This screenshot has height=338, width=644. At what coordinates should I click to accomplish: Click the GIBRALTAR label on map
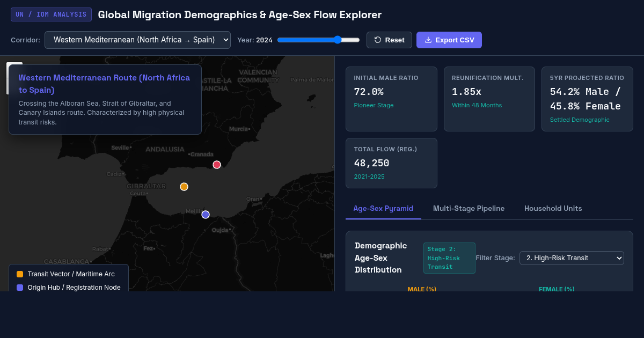pyautogui.click(x=146, y=186)
